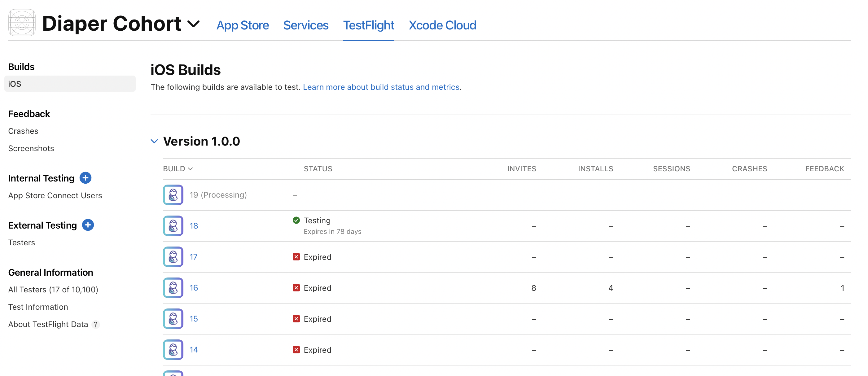
Task: Switch to the Services tab
Action: (x=306, y=25)
